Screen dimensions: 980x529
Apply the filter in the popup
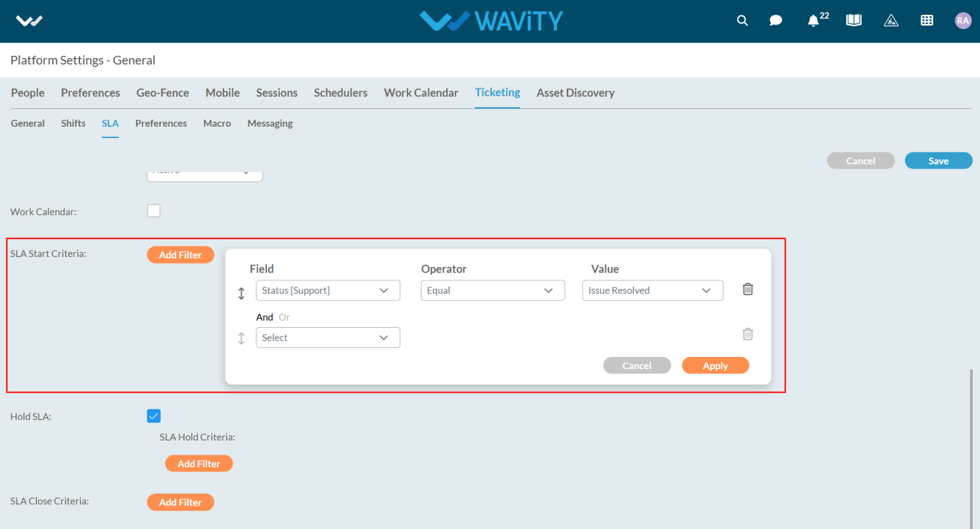[715, 365]
